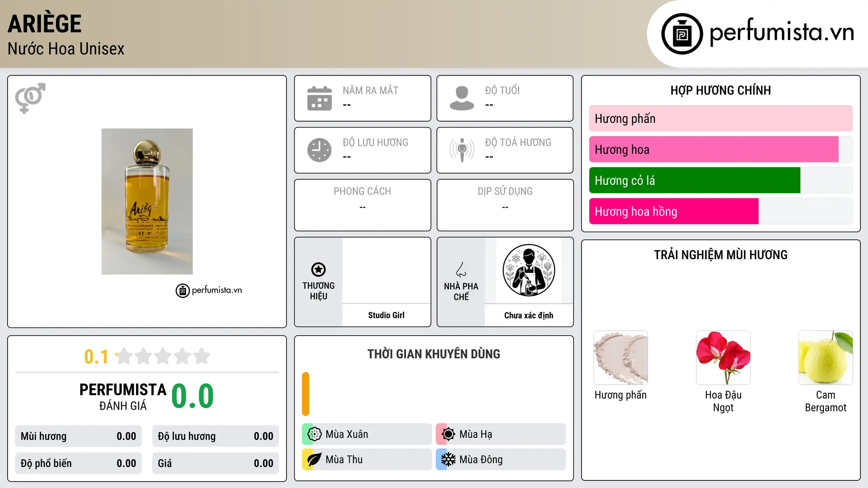
Task: Select the Hương cỏ lá accord bar
Action: click(x=721, y=180)
